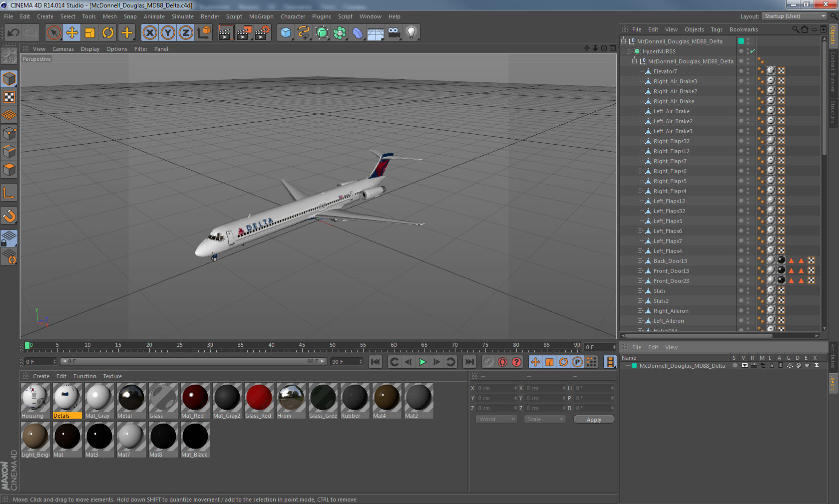
Task: Expand Front_Door23 object
Action: [x=640, y=281]
